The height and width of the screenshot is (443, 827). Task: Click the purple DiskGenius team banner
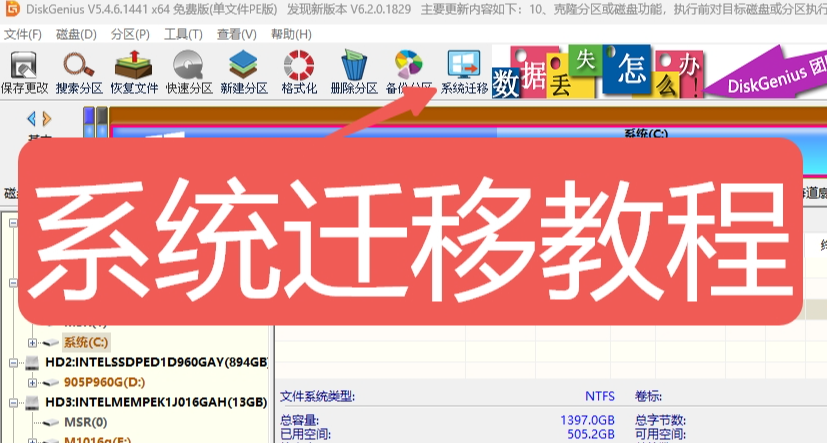766,72
